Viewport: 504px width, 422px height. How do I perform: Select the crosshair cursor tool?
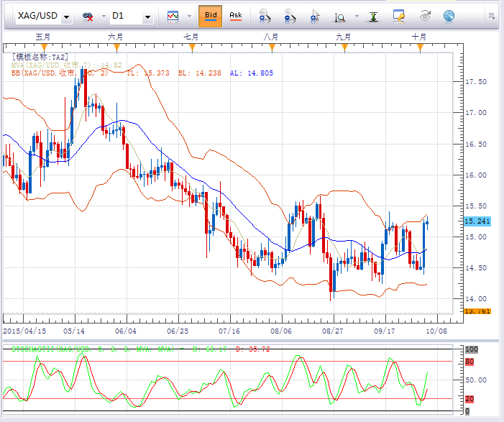pyautogui.click(x=314, y=16)
